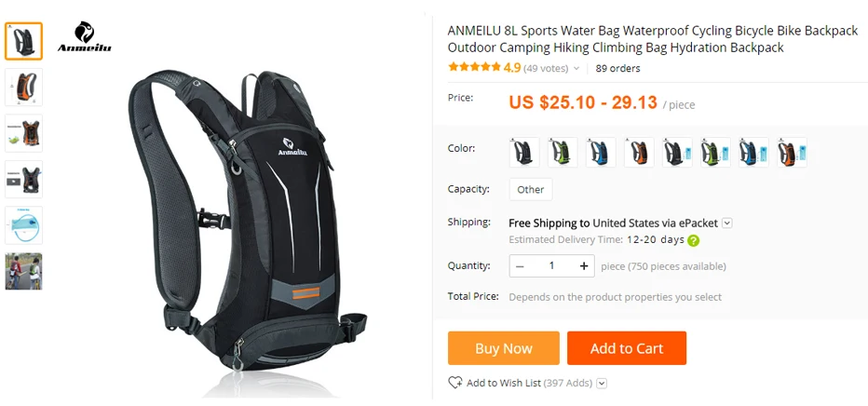Expand the votes rating dropdown arrow
This screenshot has width=868, height=406.
(x=576, y=69)
